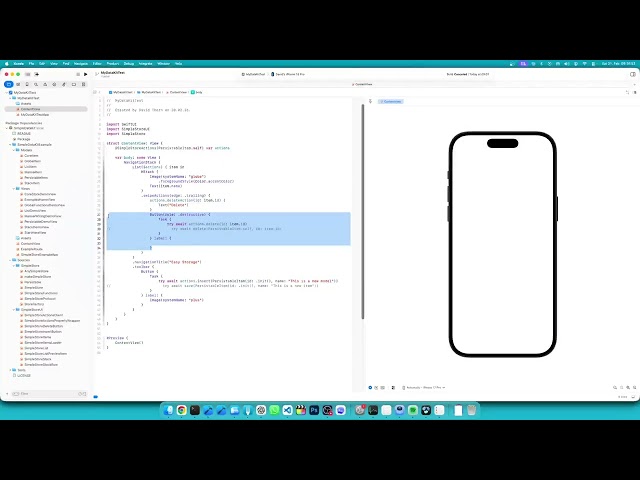Open the LICENSE file

tap(24, 376)
